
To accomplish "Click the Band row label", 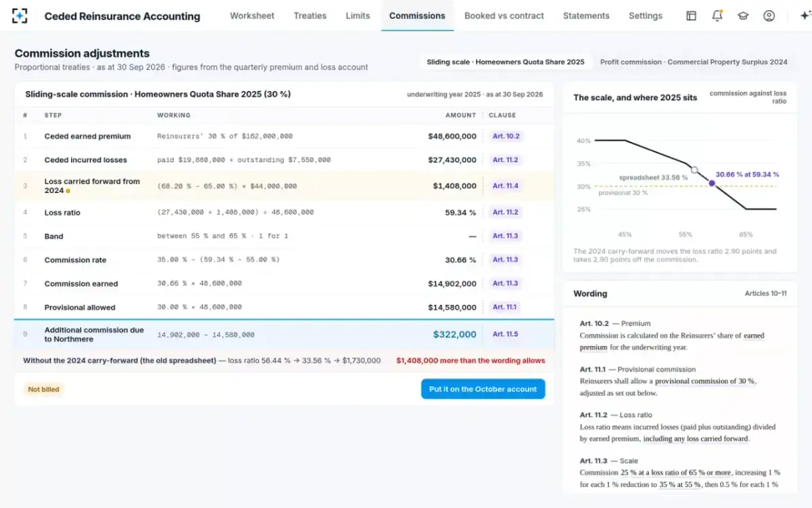I will [x=54, y=236].
